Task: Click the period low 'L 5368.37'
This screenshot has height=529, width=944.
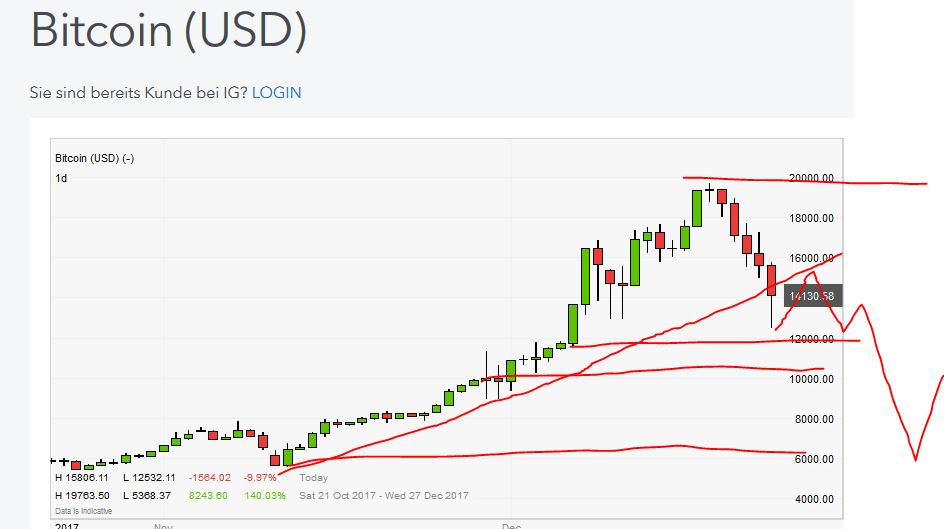Action: pos(147,496)
